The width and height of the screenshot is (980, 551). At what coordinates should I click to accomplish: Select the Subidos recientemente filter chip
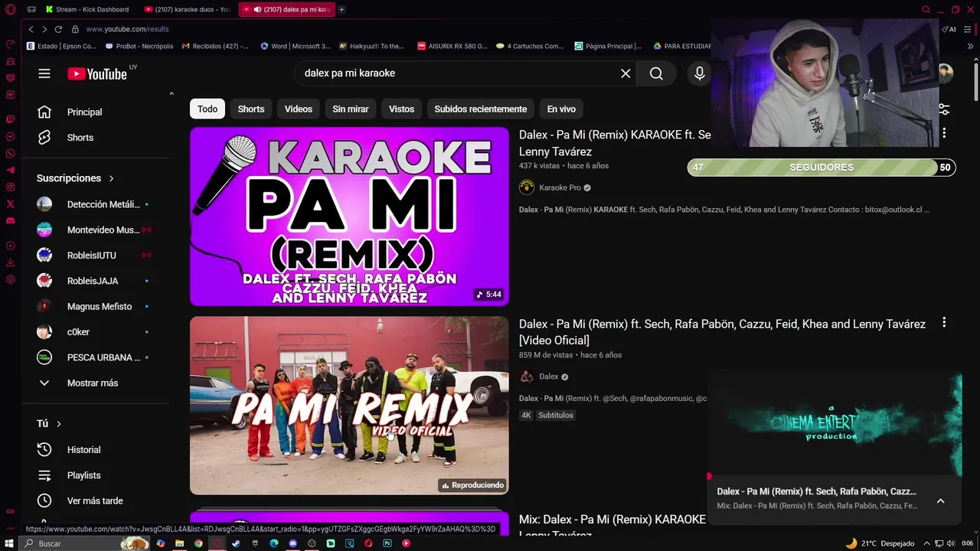pos(481,109)
